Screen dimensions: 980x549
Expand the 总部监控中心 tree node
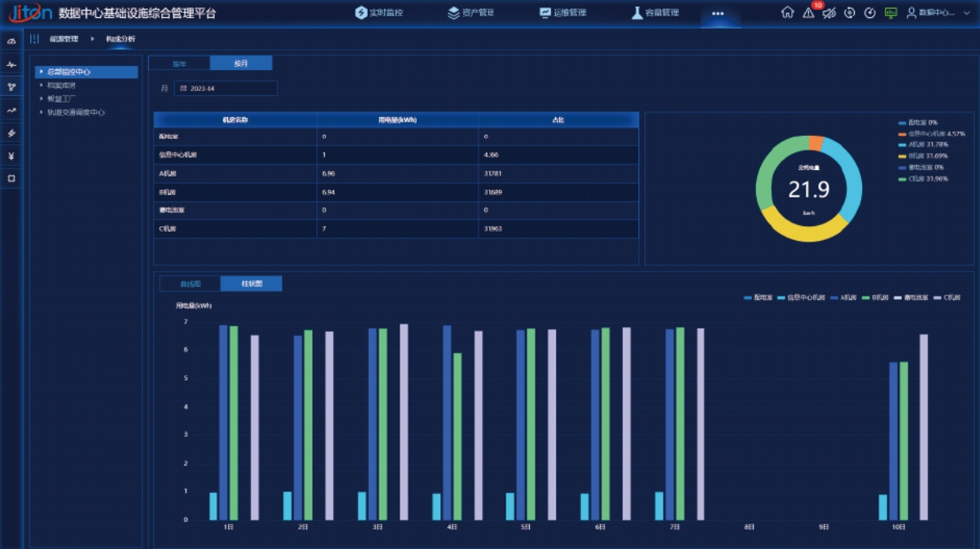click(42, 72)
